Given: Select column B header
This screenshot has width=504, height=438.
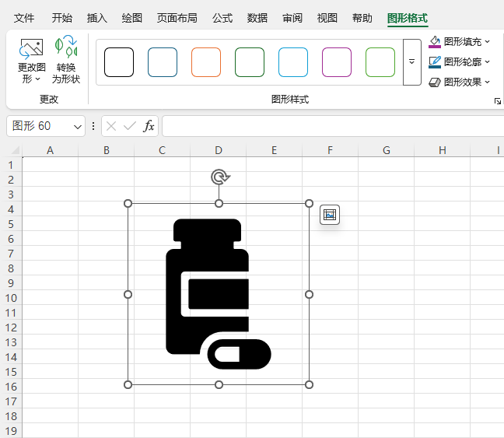Looking at the screenshot, I should (x=106, y=150).
